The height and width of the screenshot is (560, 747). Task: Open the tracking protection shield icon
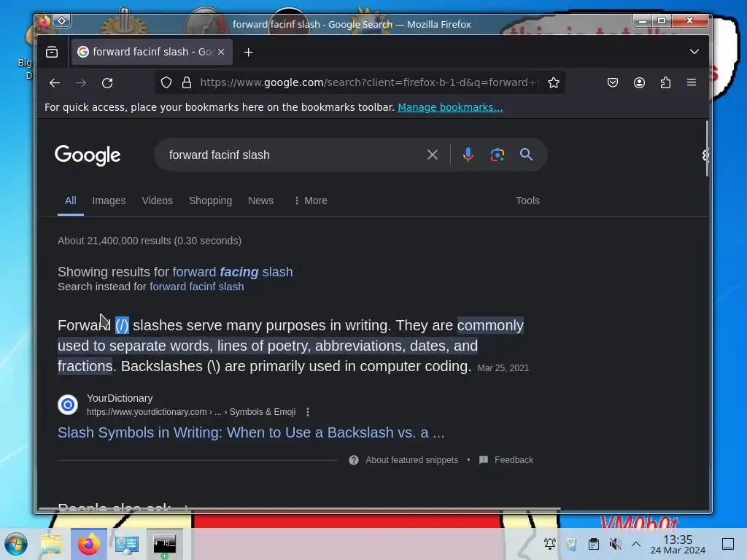point(166,83)
